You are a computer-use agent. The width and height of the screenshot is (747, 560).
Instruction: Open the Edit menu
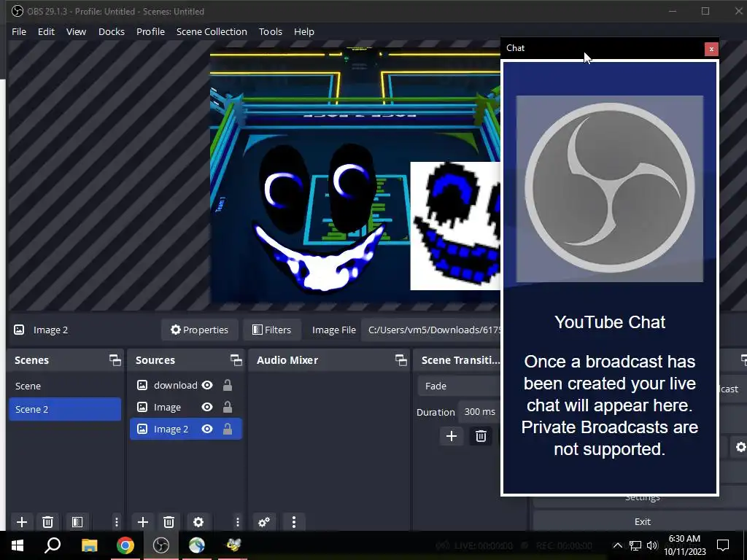46,31
